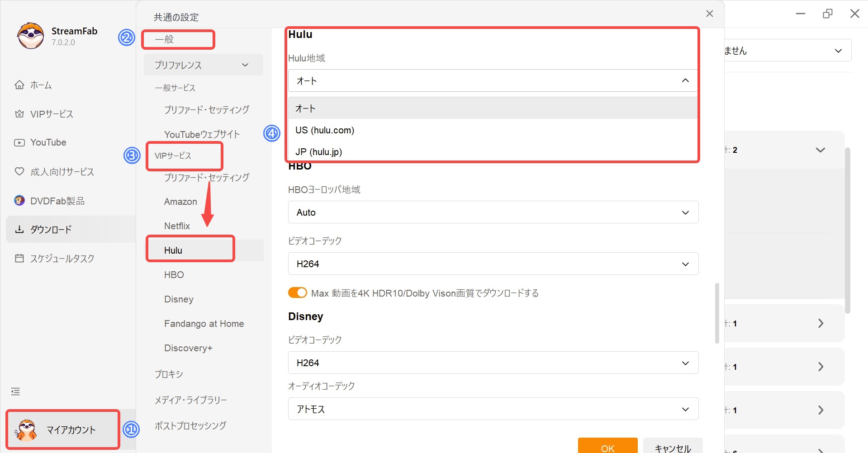Viewport: 868px width, 453px height.
Task: Open the VIPサービス settings section
Action: point(173,156)
